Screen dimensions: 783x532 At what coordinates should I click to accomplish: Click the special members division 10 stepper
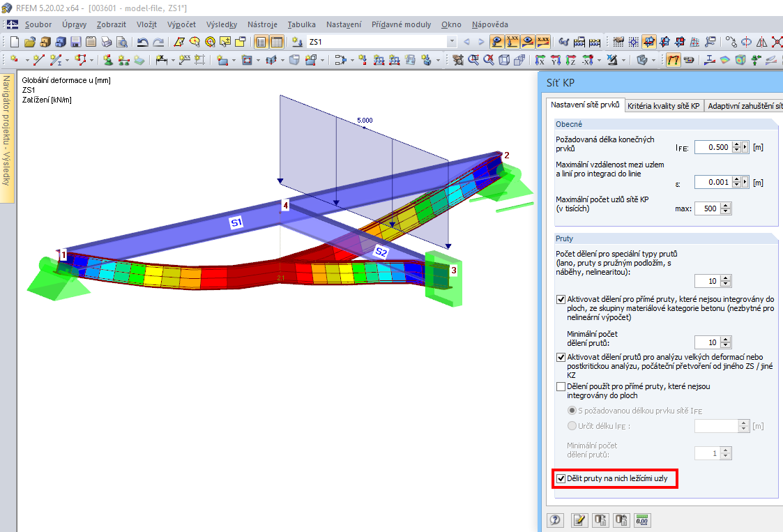[x=726, y=281]
